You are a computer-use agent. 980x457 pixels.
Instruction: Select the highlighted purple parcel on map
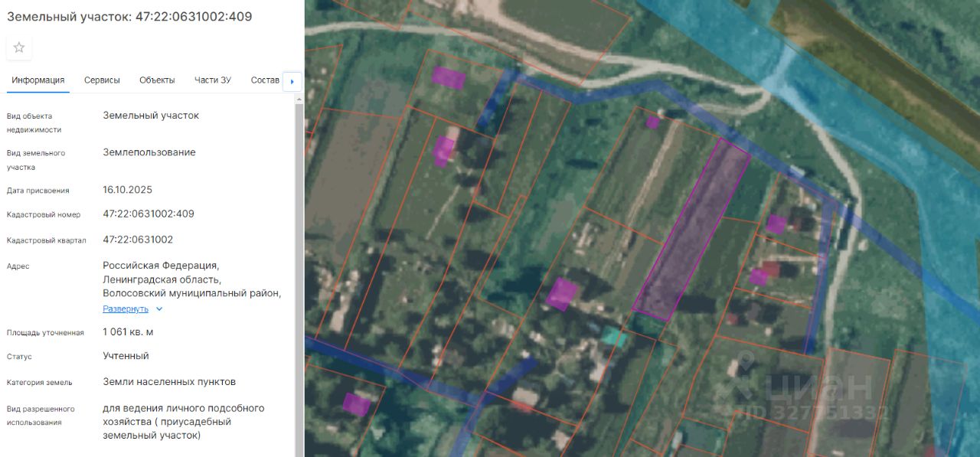pyautogui.click(x=691, y=230)
